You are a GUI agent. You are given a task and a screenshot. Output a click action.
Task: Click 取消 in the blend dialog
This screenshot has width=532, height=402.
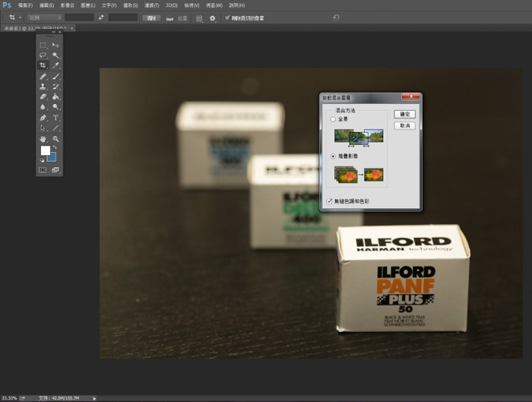click(x=405, y=125)
